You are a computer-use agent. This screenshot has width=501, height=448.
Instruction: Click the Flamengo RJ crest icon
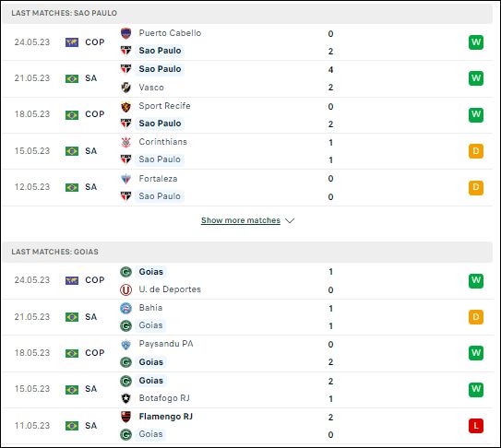click(x=125, y=417)
